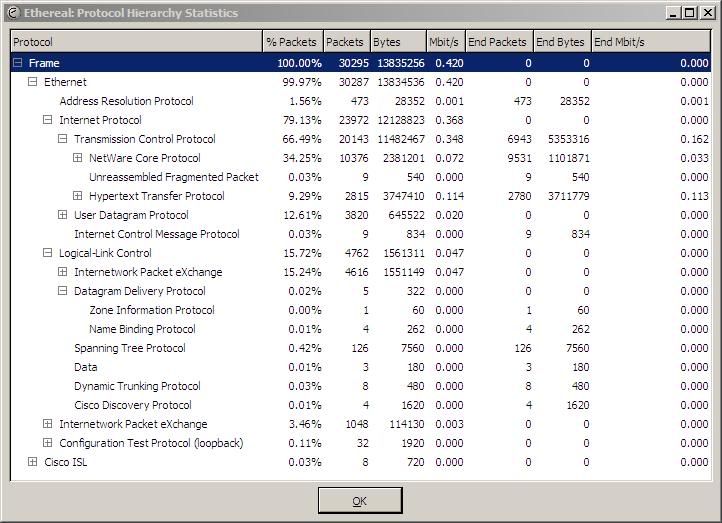Click the Ethereal window title icon
This screenshot has width=722, height=523.
pos(13,12)
